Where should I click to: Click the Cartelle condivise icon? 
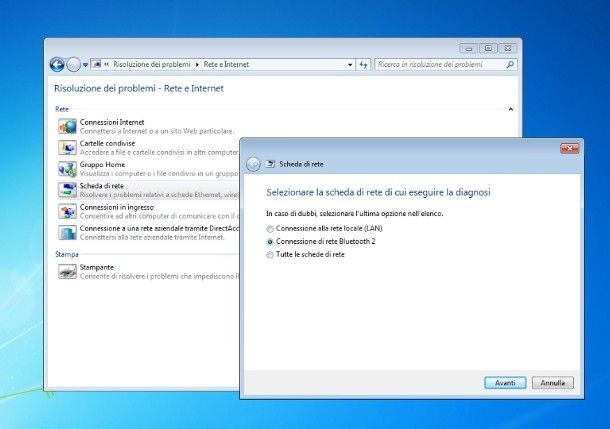[x=67, y=148]
